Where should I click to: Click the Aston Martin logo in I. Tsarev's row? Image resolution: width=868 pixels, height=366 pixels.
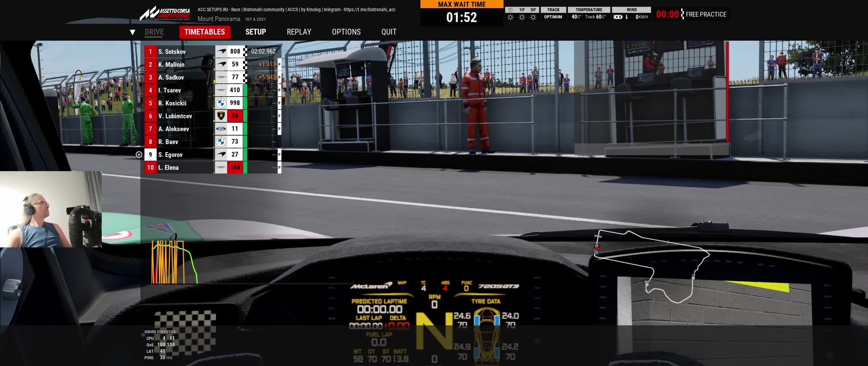pos(221,90)
